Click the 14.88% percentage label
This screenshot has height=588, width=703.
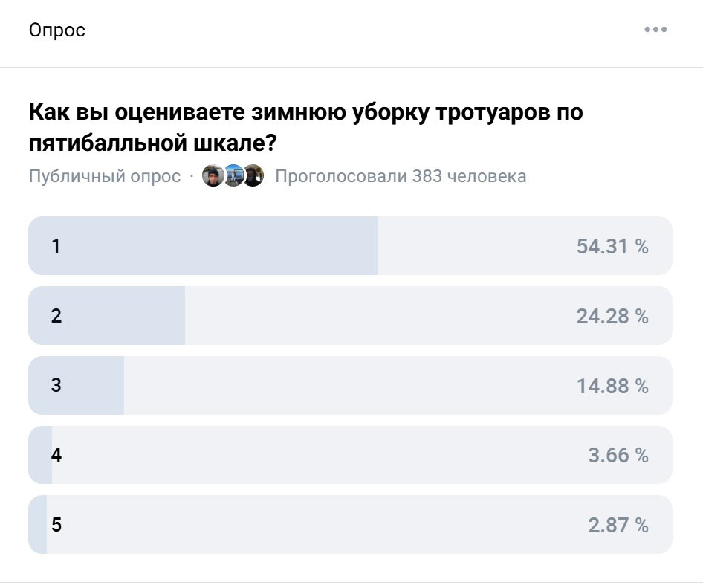(x=614, y=385)
